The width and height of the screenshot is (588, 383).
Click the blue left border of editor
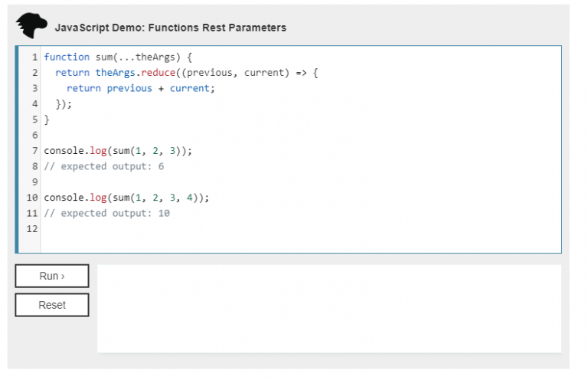click(x=17, y=149)
